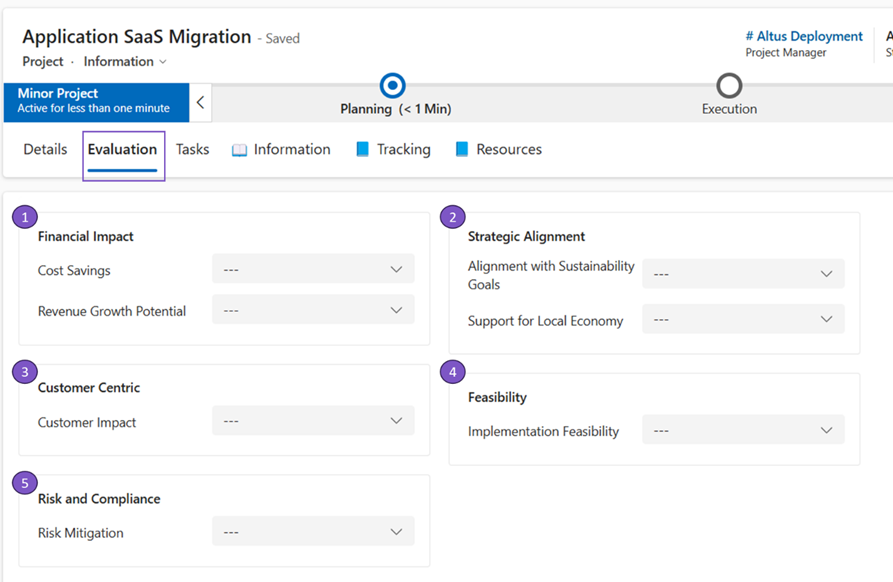This screenshot has height=582, width=893.
Task: Click the Minor Project status banner
Action: tap(94, 101)
